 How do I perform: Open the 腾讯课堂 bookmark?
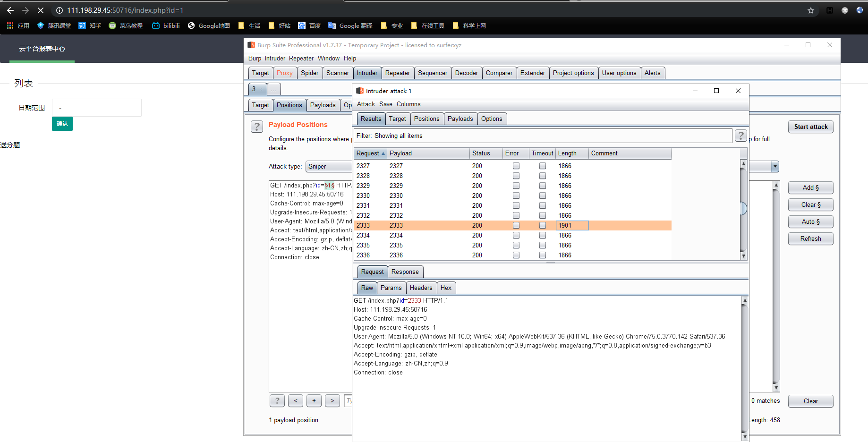tap(54, 25)
